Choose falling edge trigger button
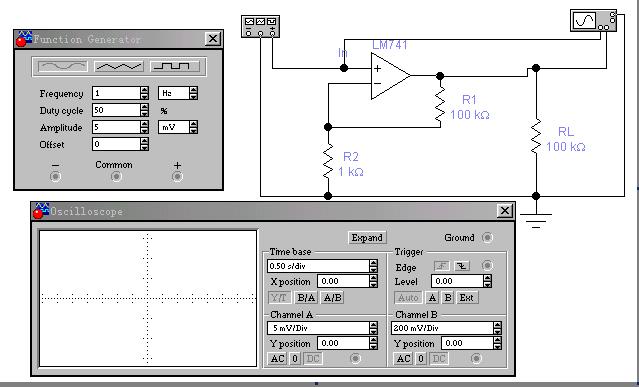This screenshot has height=387, width=639. pos(462,266)
